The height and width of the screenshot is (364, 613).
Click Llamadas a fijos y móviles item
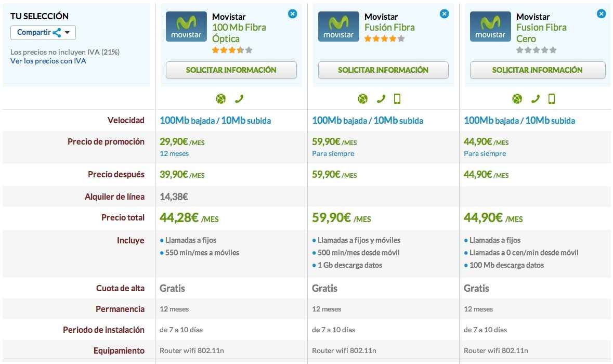(x=359, y=240)
